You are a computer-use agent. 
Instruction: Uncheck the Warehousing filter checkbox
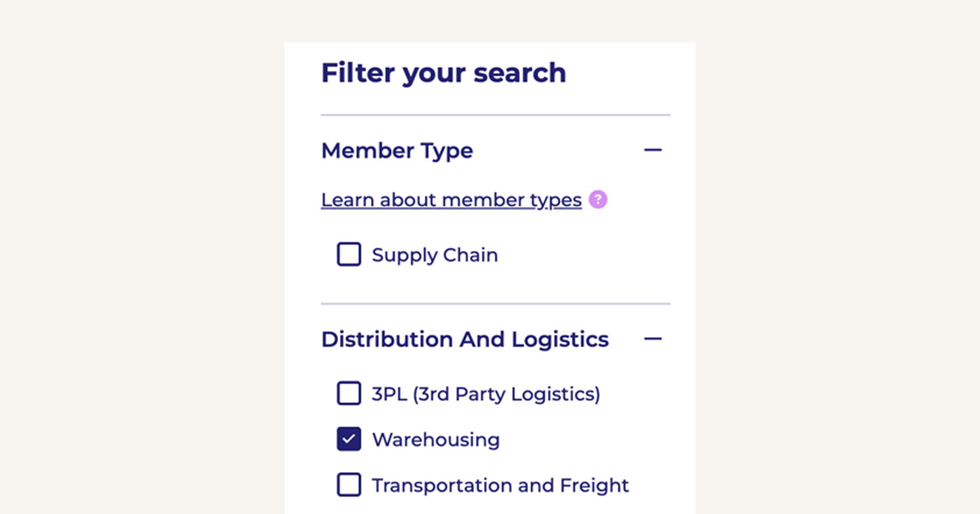[349, 439]
